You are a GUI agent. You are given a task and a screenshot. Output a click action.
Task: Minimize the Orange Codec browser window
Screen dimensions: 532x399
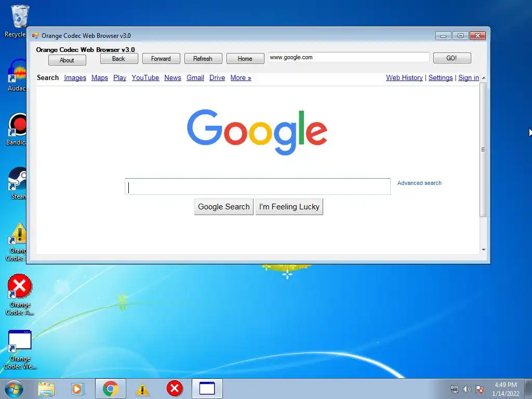tap(444, 36)
